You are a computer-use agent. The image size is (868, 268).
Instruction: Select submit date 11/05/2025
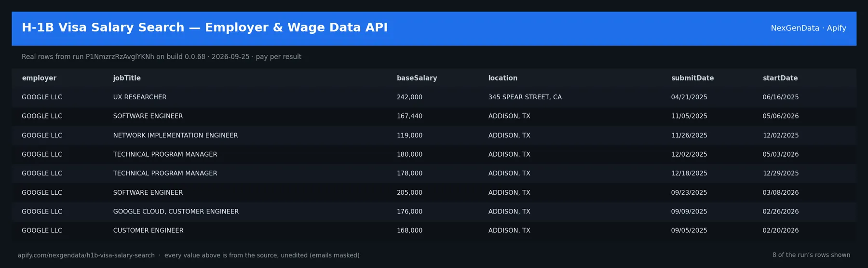coord(689,116)
